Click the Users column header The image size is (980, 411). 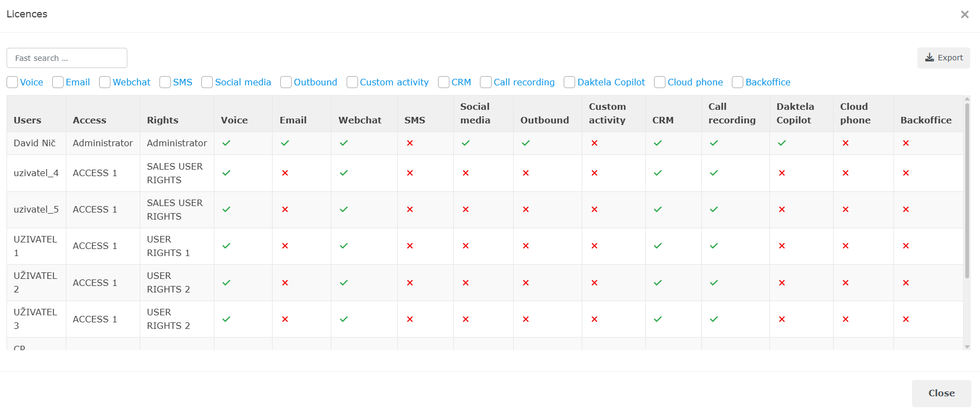(x=28, y=120)
